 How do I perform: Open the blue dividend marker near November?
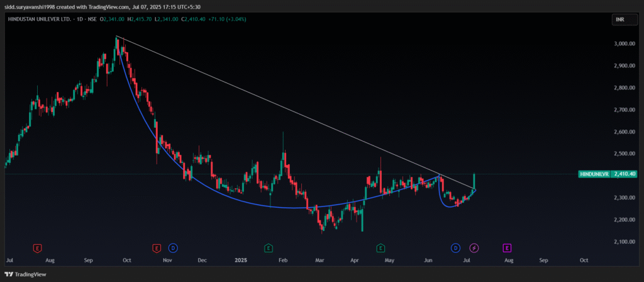point(173,248)
